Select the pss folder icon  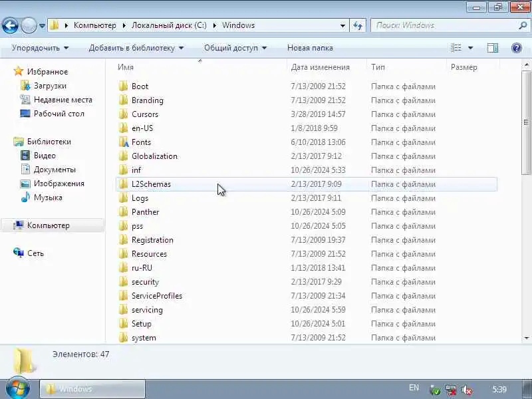click(x=123, y=226)
